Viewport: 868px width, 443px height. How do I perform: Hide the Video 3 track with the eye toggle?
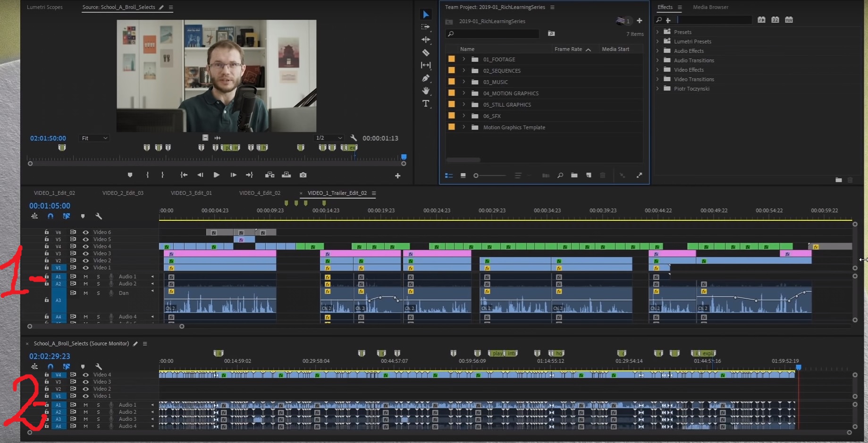[x=85, y=253]
